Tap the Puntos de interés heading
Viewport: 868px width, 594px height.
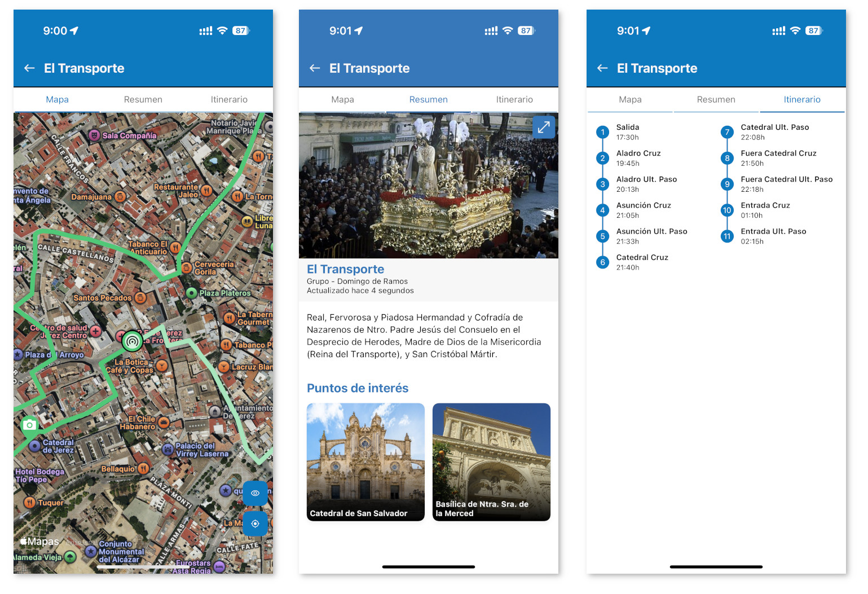point(358,388)
